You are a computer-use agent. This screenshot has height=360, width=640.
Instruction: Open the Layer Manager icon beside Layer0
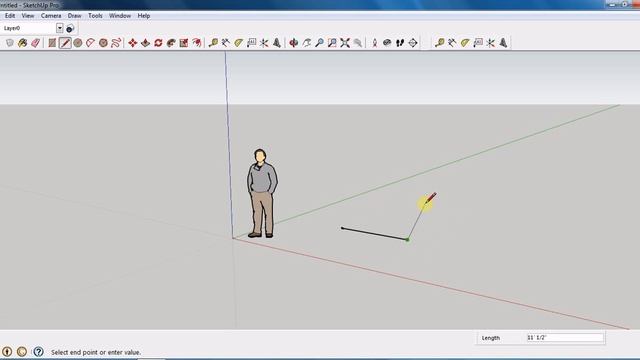click(x=70, y=29)
